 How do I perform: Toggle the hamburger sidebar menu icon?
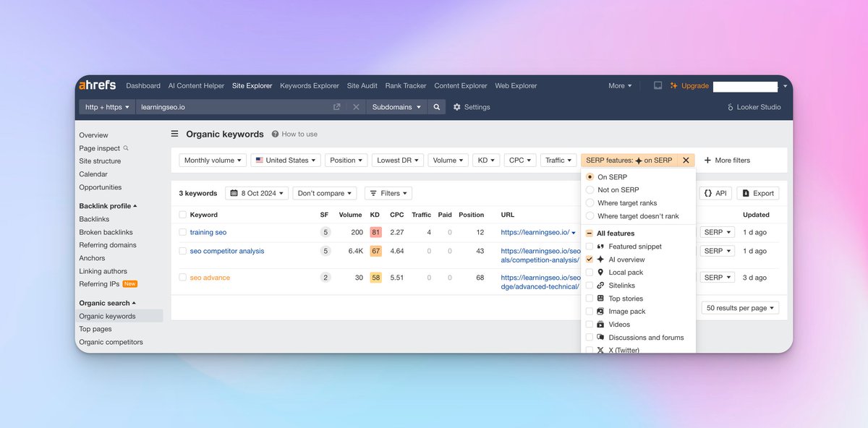click(174, 134)
